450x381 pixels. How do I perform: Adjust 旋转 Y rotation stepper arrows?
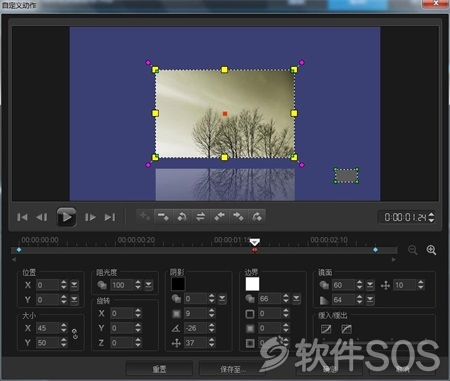point(138,328)
